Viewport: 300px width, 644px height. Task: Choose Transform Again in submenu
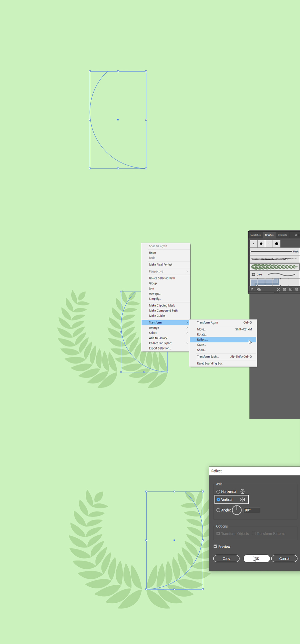coord(223,322)
